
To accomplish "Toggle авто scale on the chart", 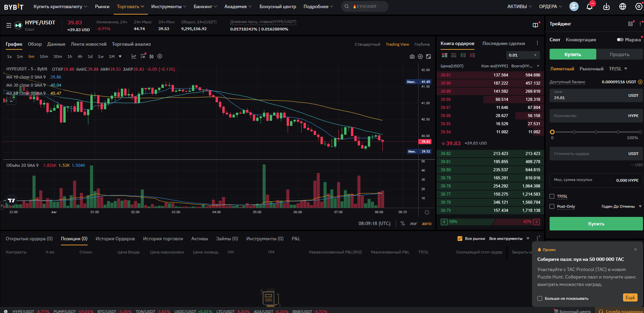I will [x=427, y=224].
